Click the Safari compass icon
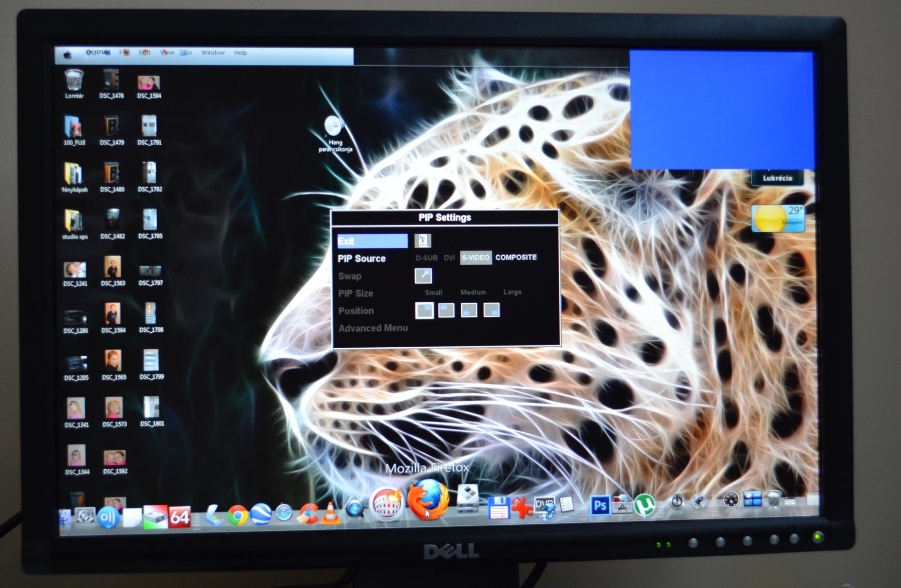This screenshot has width=901, height=588. point(284,513)
